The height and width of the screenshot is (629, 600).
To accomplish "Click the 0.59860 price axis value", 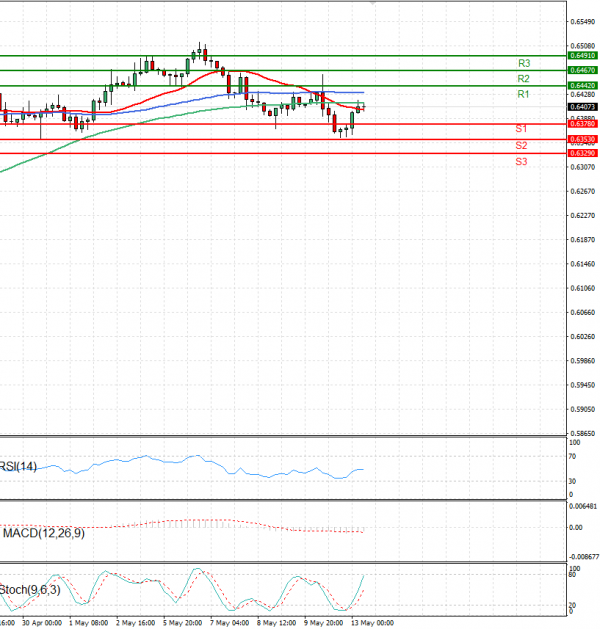I will pos(583,361).
